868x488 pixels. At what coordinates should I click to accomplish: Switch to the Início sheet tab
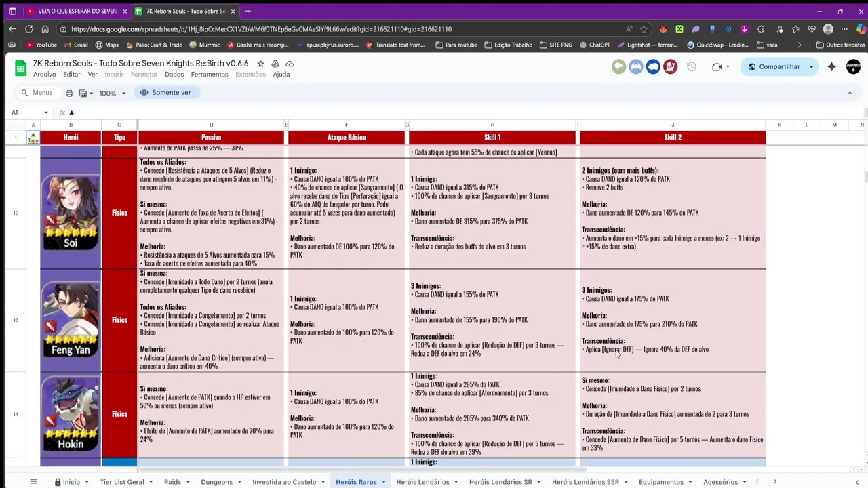click(x=67, y=482)
